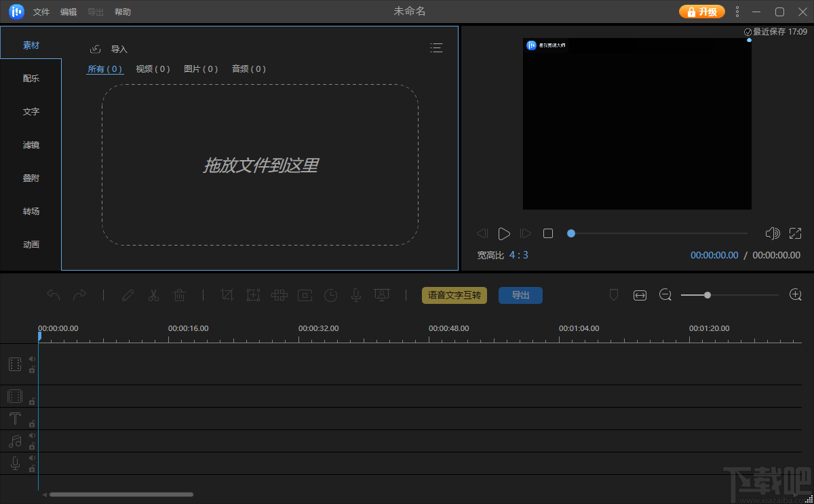Image resolution: width=814 pixels, height=504 pixels.
Task: Switch to the 转场 sidebar tab
Action: (31, 211)
